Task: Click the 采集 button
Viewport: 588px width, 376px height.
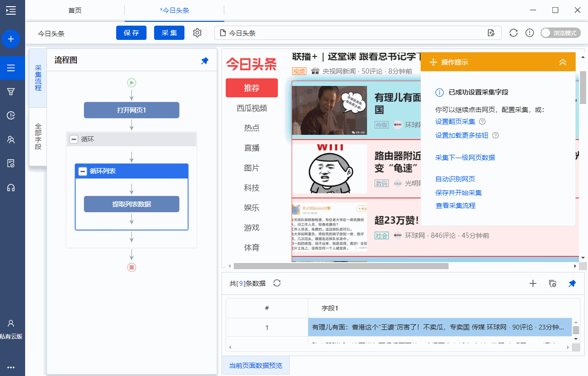Action: tap(170, 33)
